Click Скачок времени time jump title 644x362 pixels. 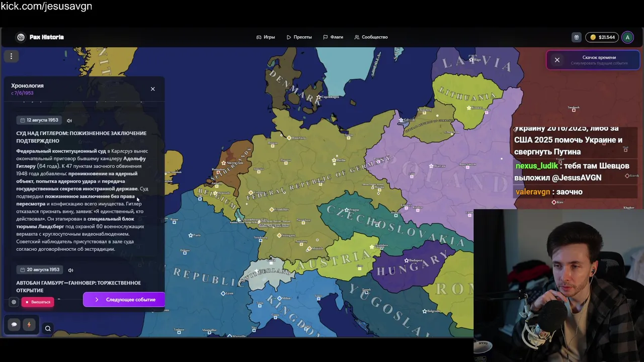pyautogui.click(x=599, y=57)
